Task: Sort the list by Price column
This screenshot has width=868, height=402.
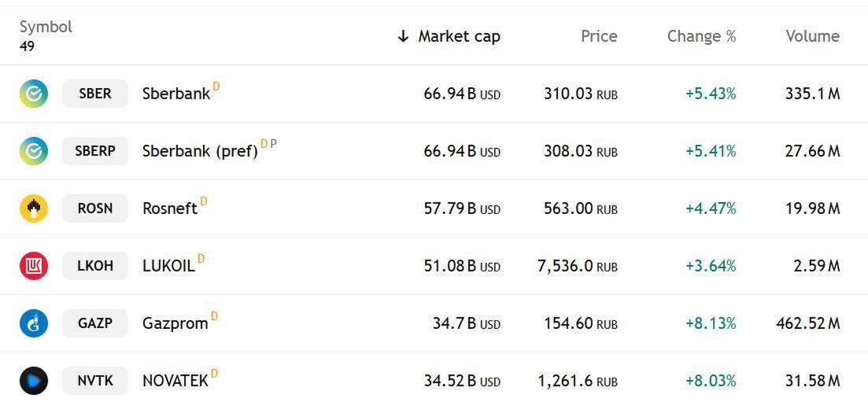Action: [x=599, y=36]
